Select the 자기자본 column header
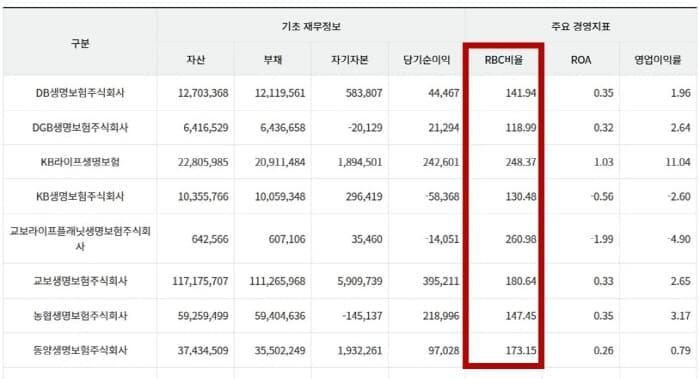 click(350, 60)
